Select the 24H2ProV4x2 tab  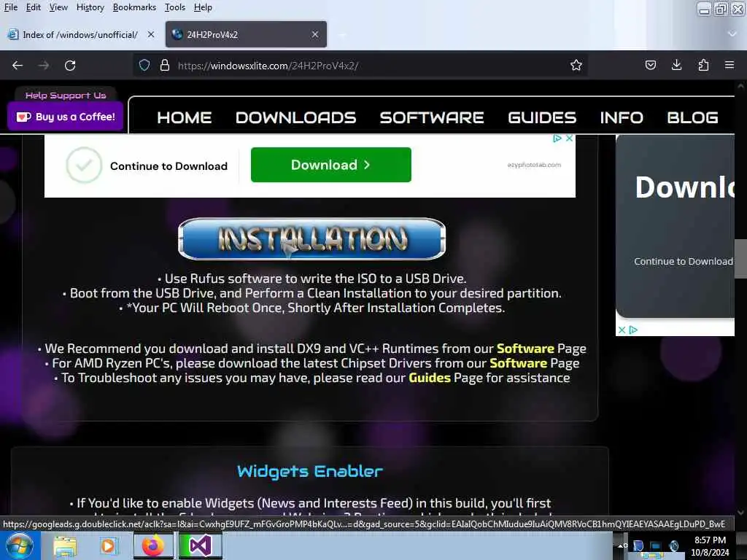[x=246, y=34]
